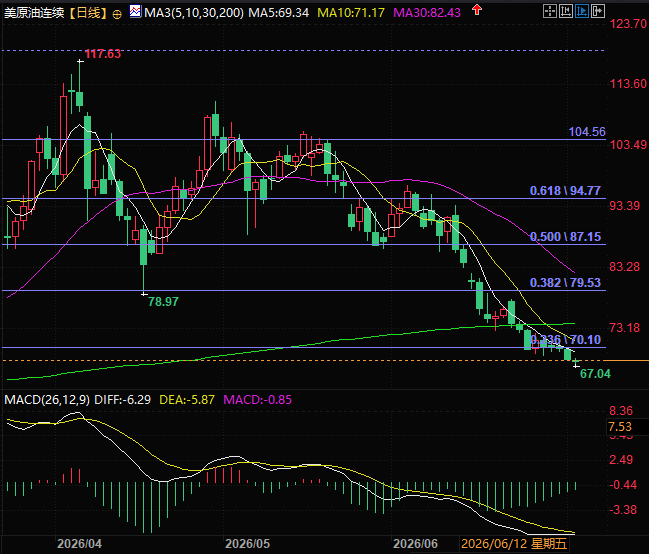The height and width of the screenshot is (554, 649).
Task: Open MACD(26,12,9) indicator settings
Action: [x=47, y=400]
